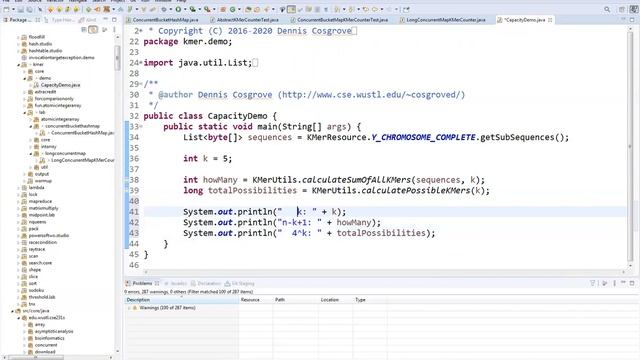This screenshot has width=640, height=360.
Task: Maximize the editor area
Action: click(x=632, y=20)
